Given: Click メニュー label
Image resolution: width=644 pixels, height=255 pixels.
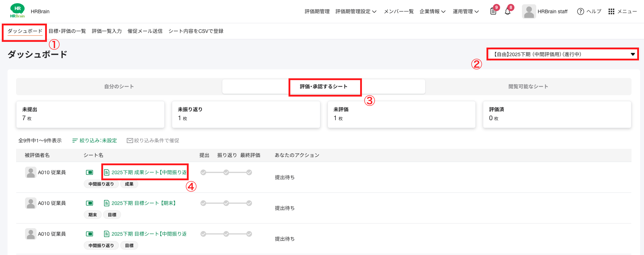Looking at the screenshot, I should [x=627, y=11].
